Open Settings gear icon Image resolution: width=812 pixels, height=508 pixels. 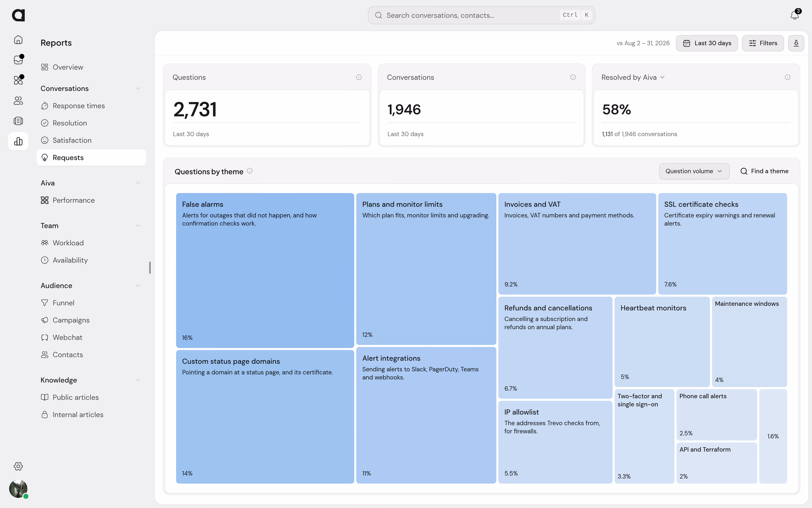(x=18, y=466)
